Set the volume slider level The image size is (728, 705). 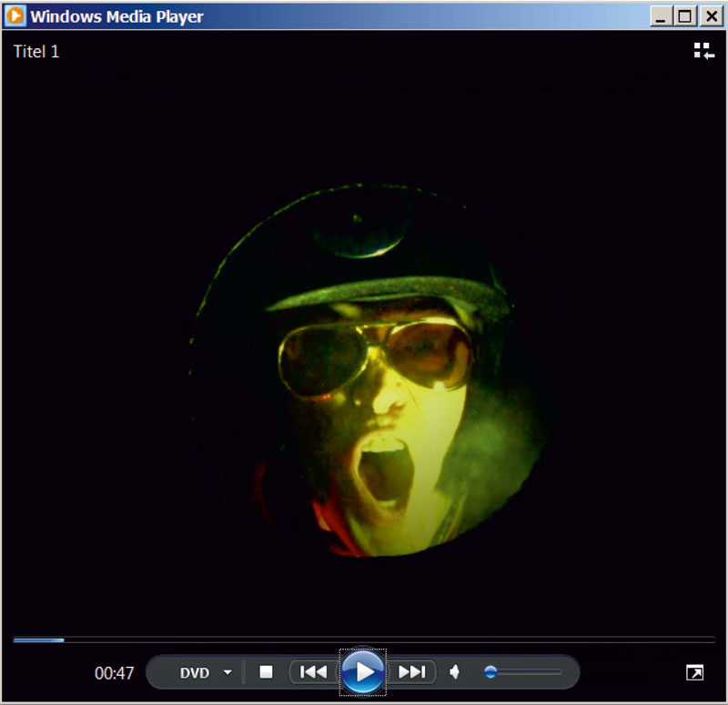[x=522, y=671]
